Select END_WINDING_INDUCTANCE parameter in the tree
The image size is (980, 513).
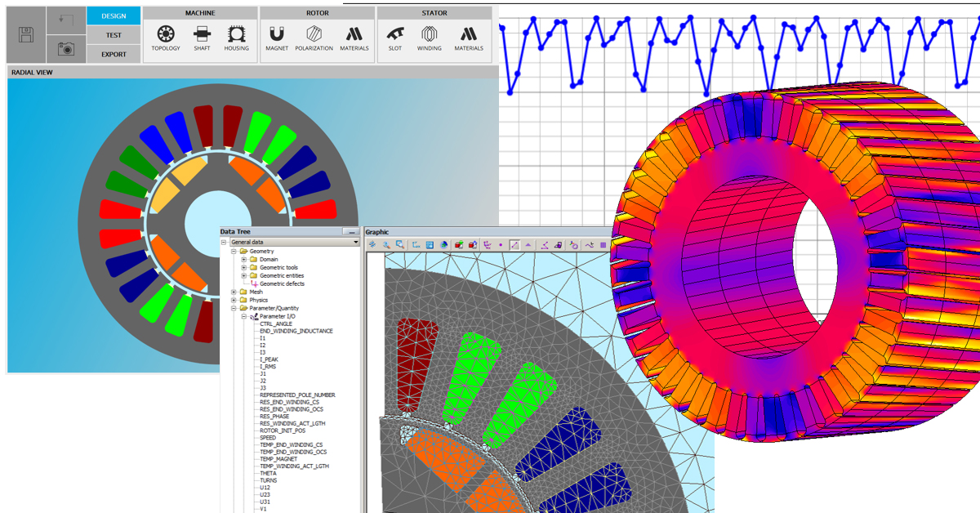296,331
